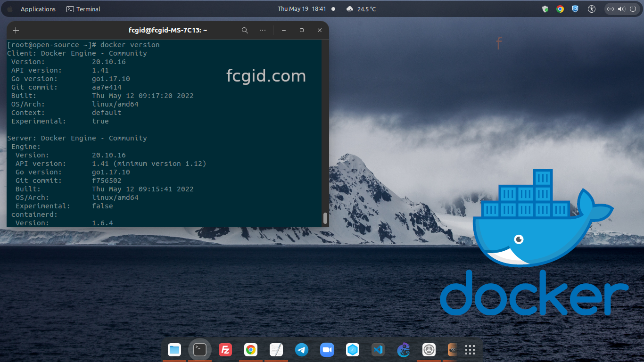The height and width of the screenshot is (362, 644).
Task: Open Google Chrome from the dock
Action: (x=251, y=349)
